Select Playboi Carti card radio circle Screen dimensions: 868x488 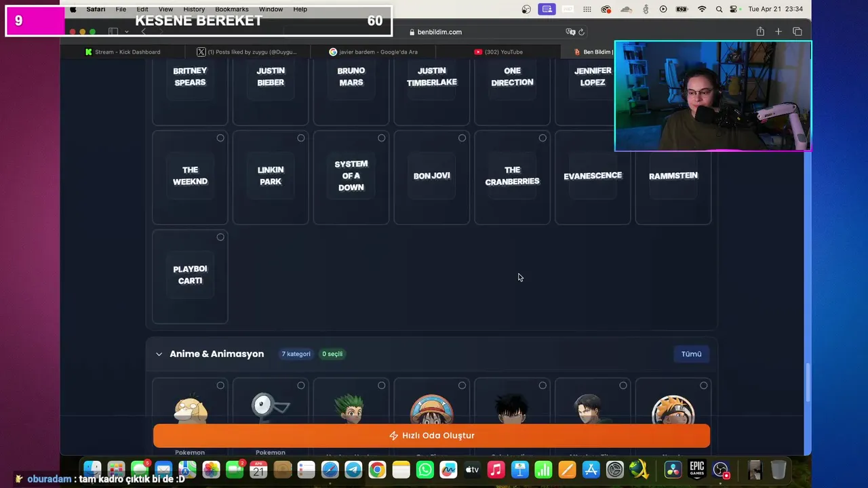(220, 237)
